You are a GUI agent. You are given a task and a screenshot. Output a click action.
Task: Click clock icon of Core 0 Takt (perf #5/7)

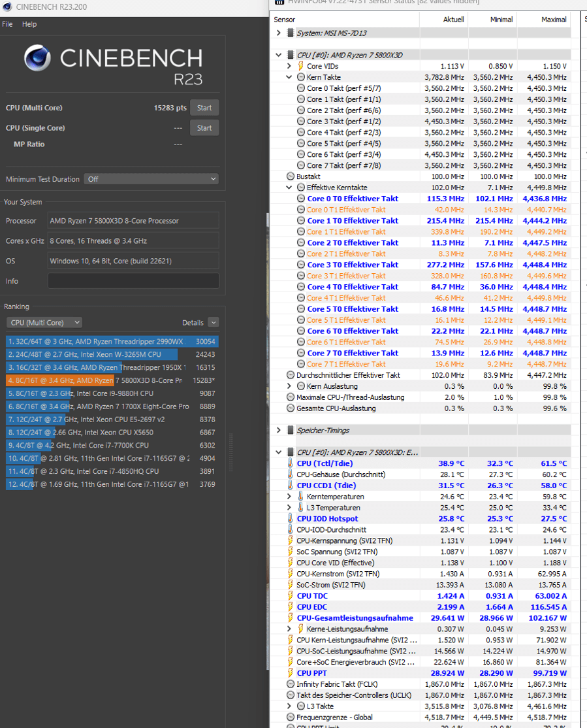[301, 88]
